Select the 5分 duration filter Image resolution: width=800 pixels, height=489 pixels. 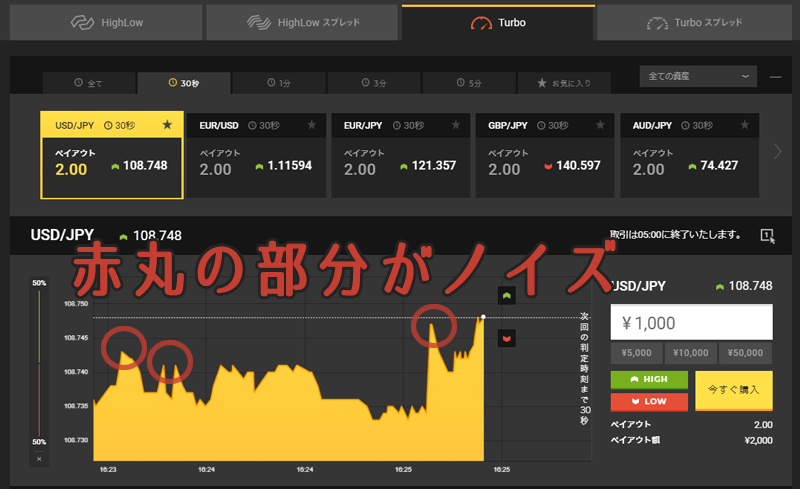[469, 83]
